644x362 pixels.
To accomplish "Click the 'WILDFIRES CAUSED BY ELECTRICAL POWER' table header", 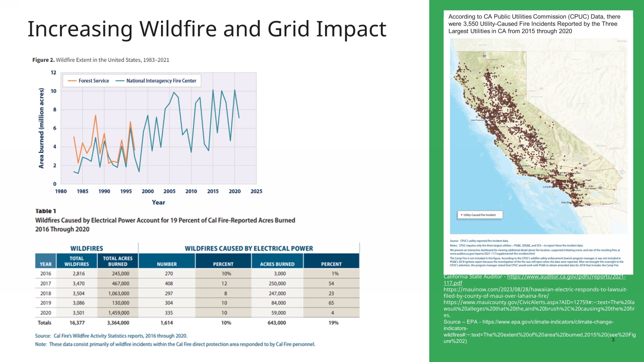I will point(249,248).
